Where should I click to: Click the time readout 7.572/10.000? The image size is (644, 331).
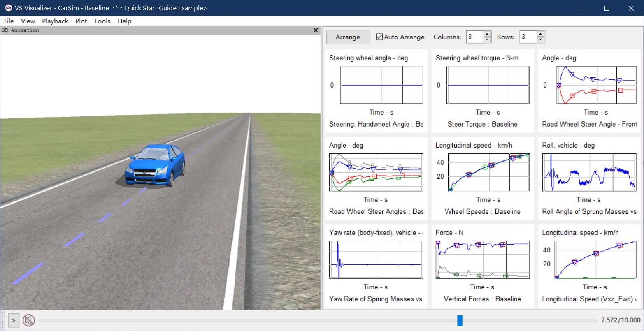(621, 320)
